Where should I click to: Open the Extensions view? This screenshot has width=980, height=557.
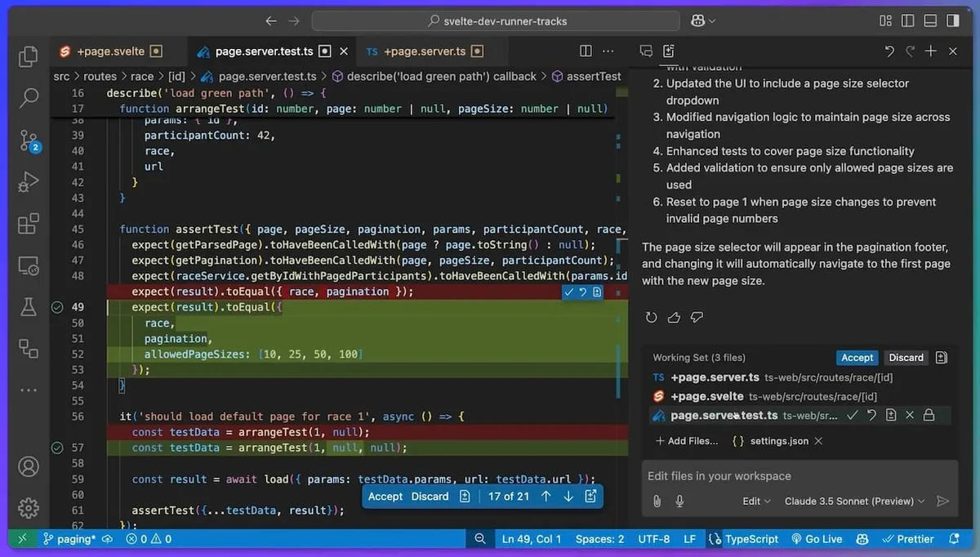(x=29, y=223)
